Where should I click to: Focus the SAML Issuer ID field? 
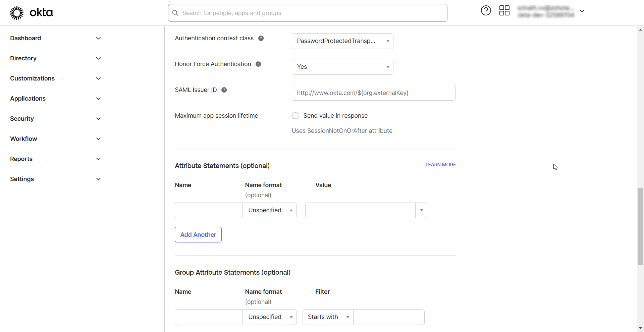(373, 93)
